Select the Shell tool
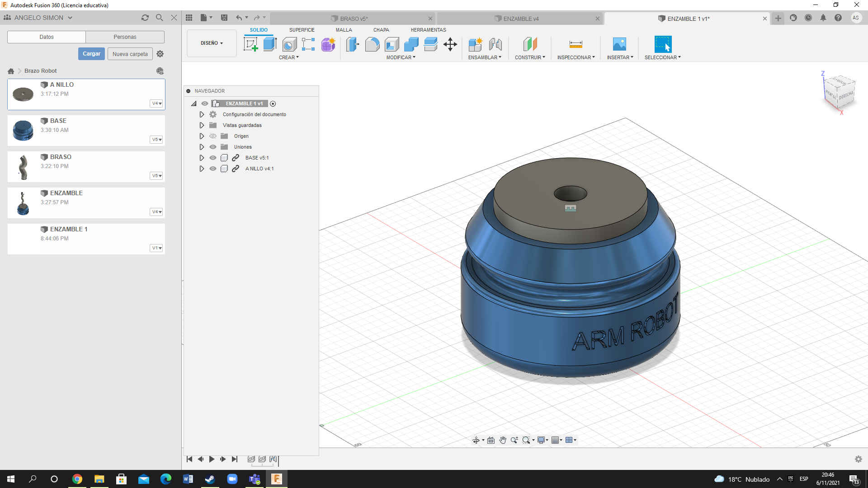This screenshot has width=868, height=488. 392,44
